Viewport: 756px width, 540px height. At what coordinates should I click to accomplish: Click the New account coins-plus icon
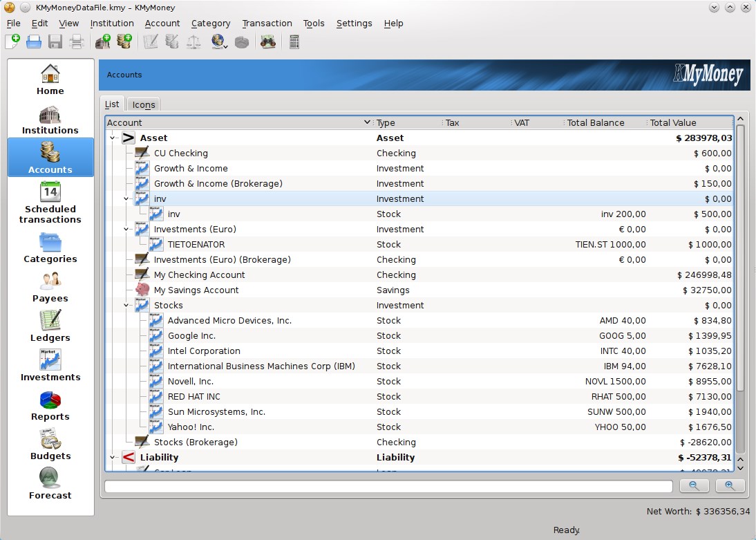[124, 42]
